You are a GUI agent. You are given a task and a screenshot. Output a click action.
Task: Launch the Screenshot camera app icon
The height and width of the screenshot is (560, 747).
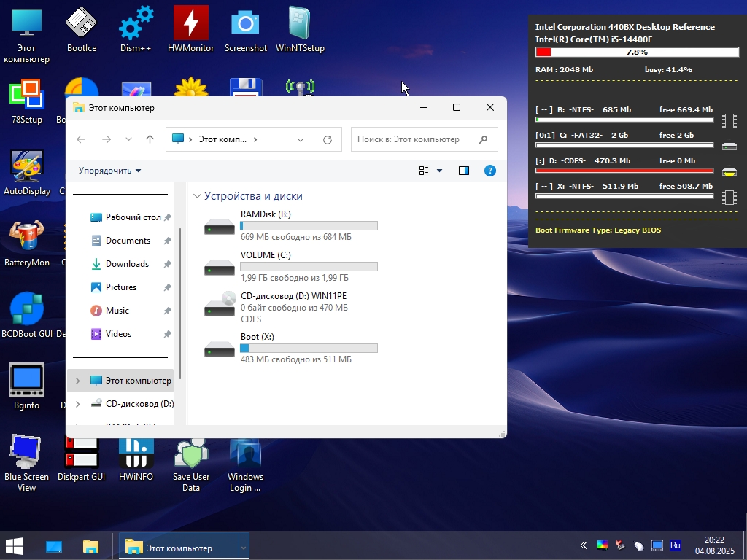click(x=245, y=29)
